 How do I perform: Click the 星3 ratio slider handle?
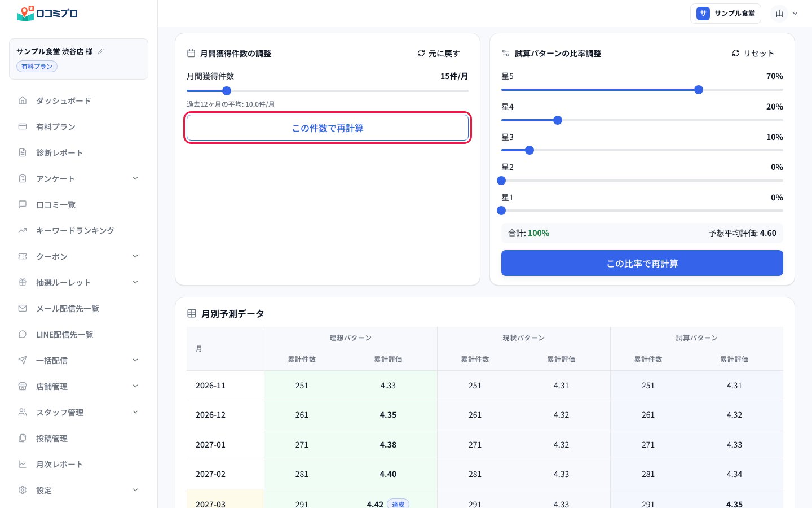529,150
